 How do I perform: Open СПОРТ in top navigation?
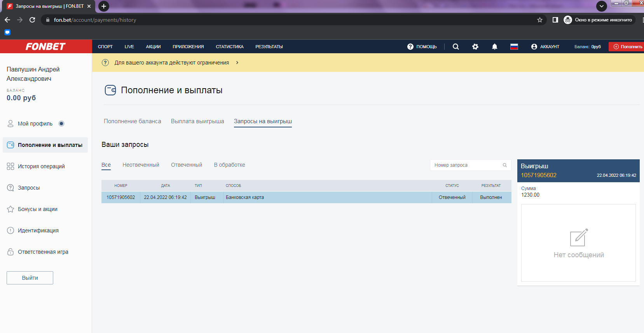click(105, 47)
